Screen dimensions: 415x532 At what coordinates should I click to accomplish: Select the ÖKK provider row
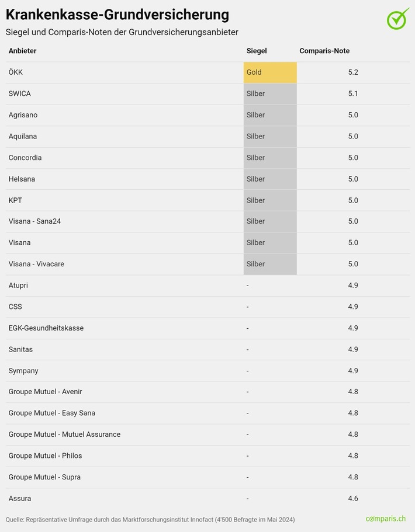click(16, 72)
